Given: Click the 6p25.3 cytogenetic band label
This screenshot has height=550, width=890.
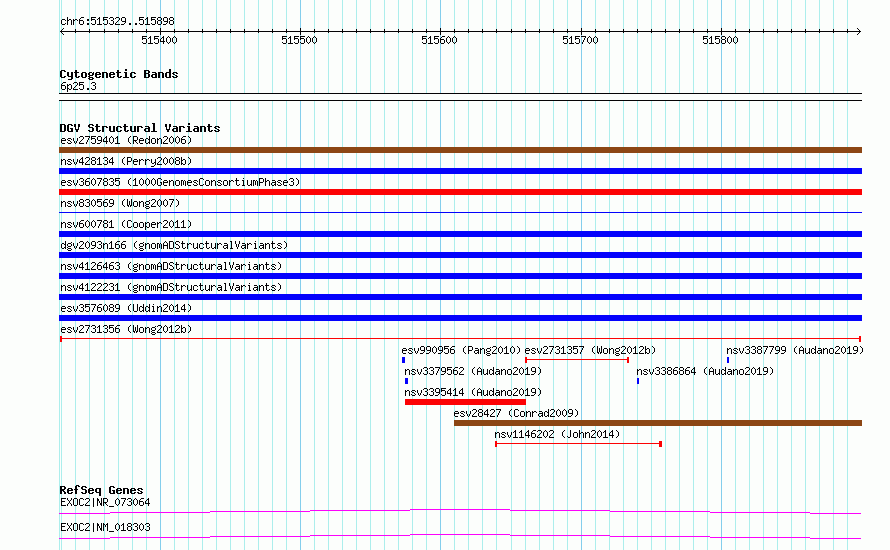Looking at the screenshot, I should click(78, 86).
